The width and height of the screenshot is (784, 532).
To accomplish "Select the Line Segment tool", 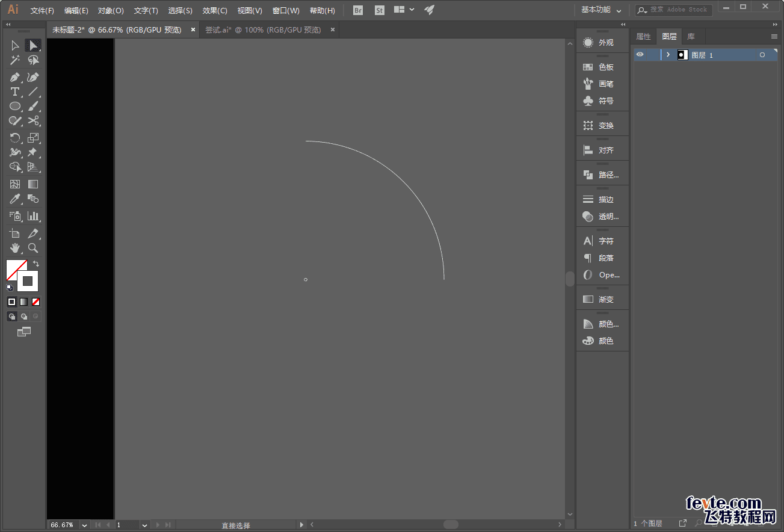I will [33, 91].
